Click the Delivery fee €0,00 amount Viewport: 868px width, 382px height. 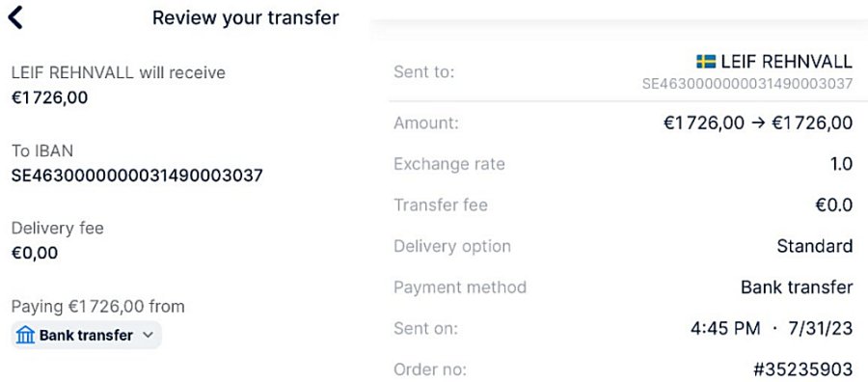35,253
